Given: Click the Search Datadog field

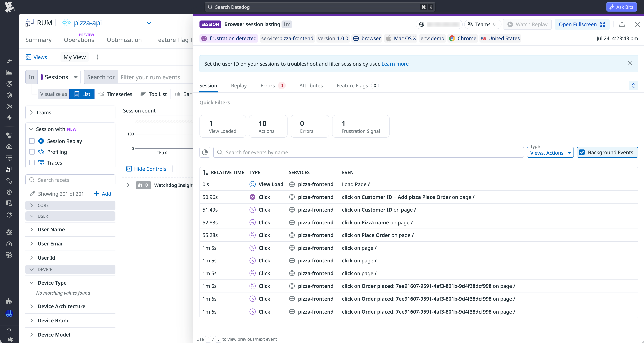Looking at the screenshot, I should tap(320, 7).
